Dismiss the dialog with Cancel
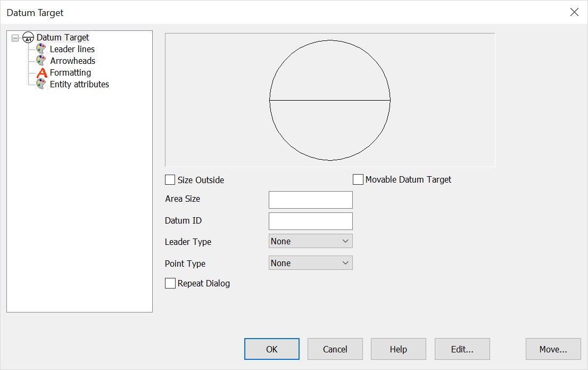 point(335,349)
